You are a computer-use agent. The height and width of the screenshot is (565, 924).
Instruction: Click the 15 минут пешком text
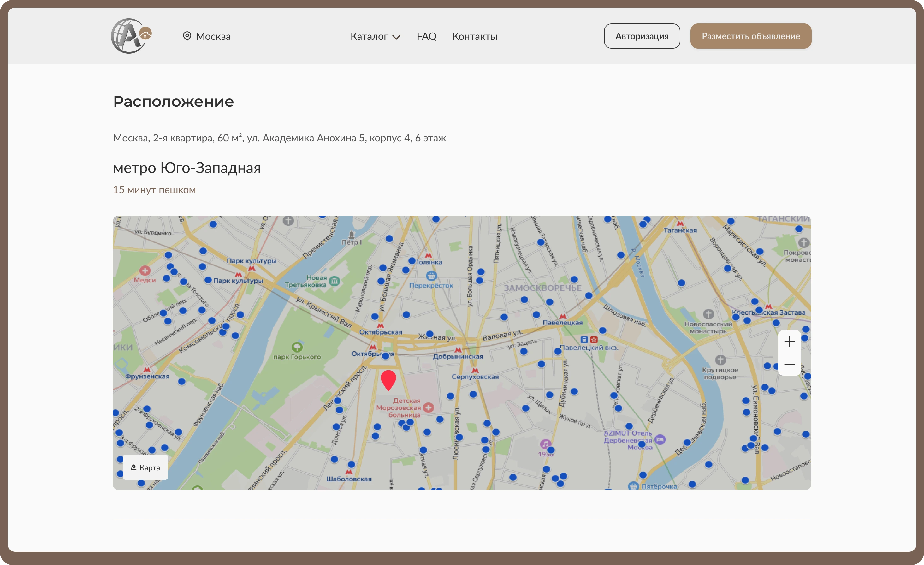[x=154, y=189]
